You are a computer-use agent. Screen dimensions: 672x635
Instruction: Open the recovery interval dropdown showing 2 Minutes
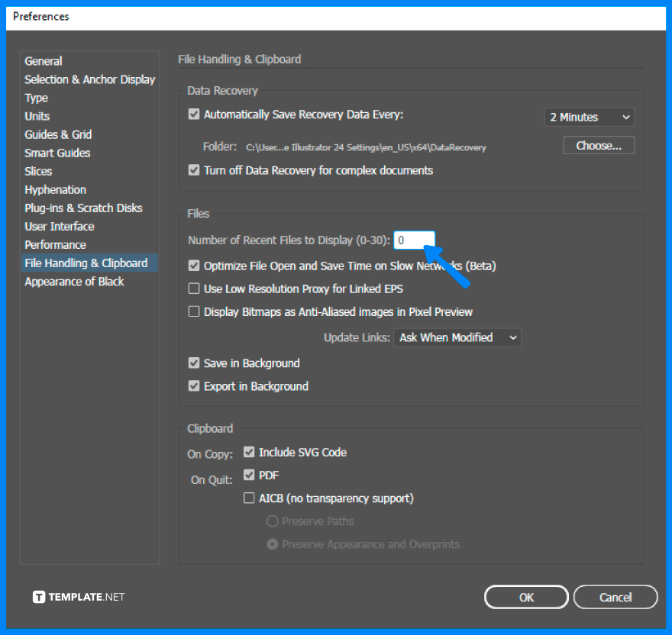[588, 117]
